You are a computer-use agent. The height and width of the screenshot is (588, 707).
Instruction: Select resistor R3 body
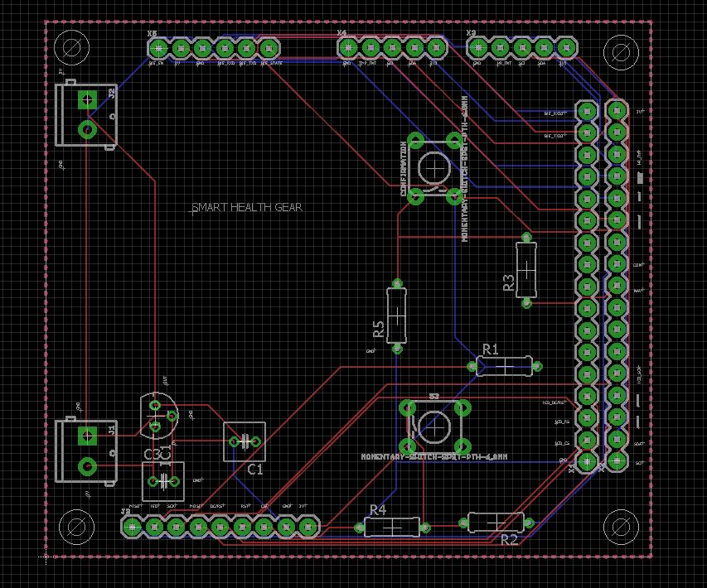[526, 270]
